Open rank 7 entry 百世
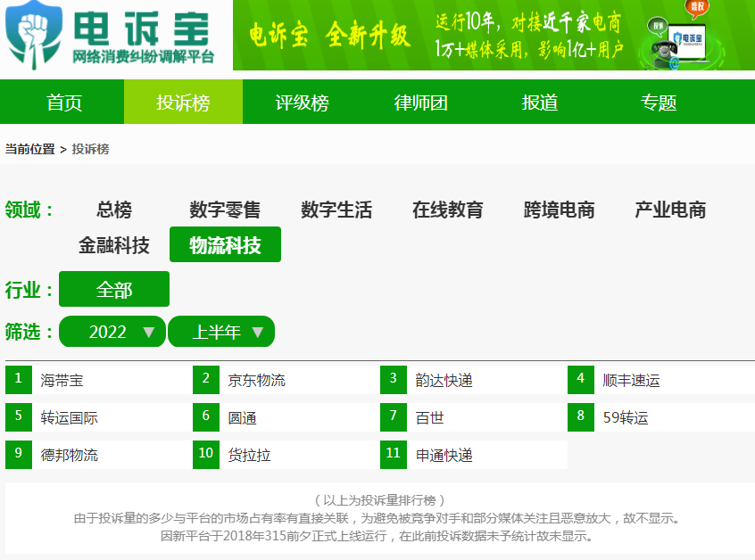Viewport: 755px width, 560px height. click(x=429, y=417)
